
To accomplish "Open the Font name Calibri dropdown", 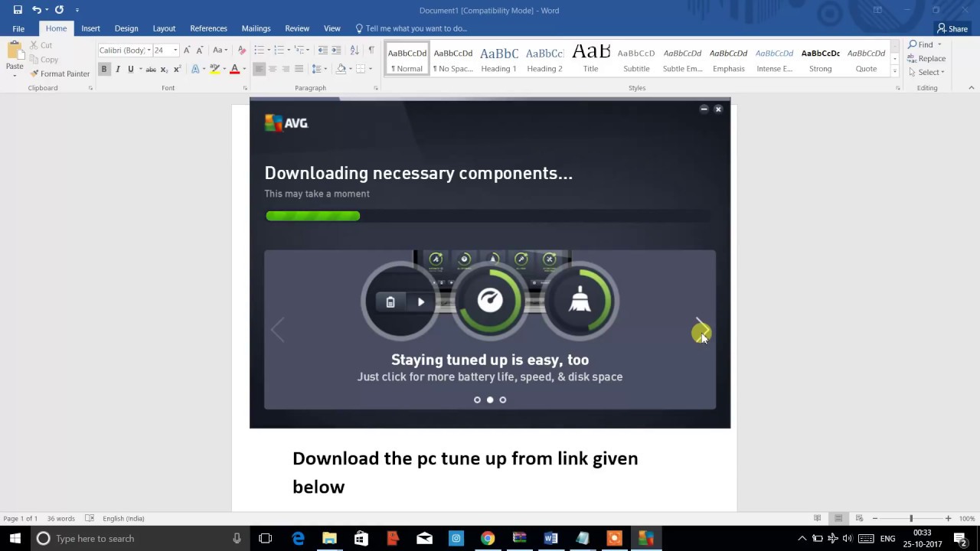I will pyautogui.click(x=149, y=50).
